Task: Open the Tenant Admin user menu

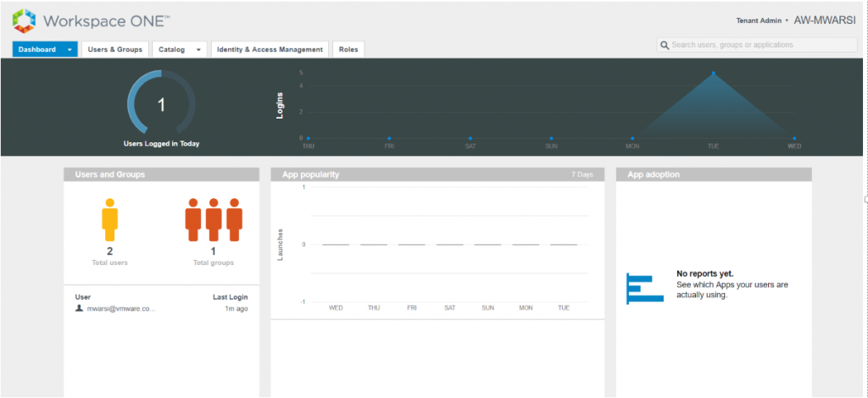Action: tap(762, 20)
